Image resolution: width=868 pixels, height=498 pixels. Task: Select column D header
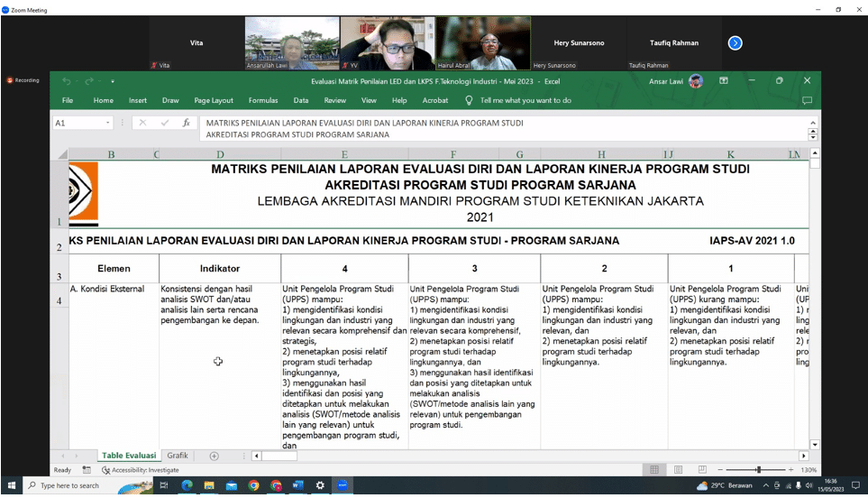(220, 154)
